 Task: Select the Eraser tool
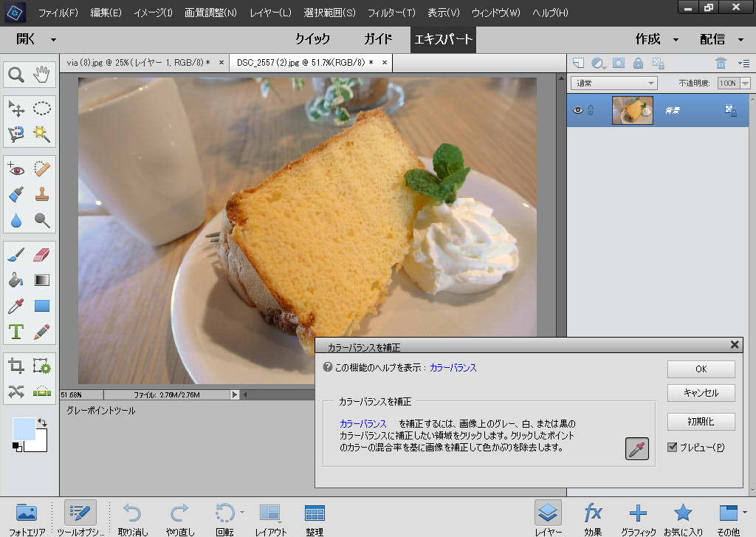point(42,255)
